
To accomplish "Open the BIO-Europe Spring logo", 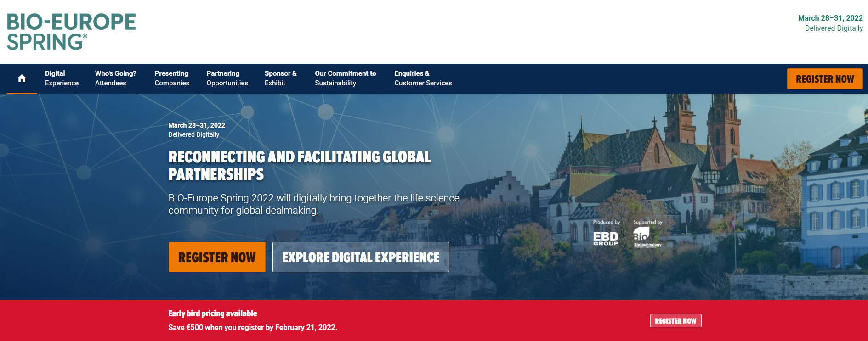I will (71, 32).
